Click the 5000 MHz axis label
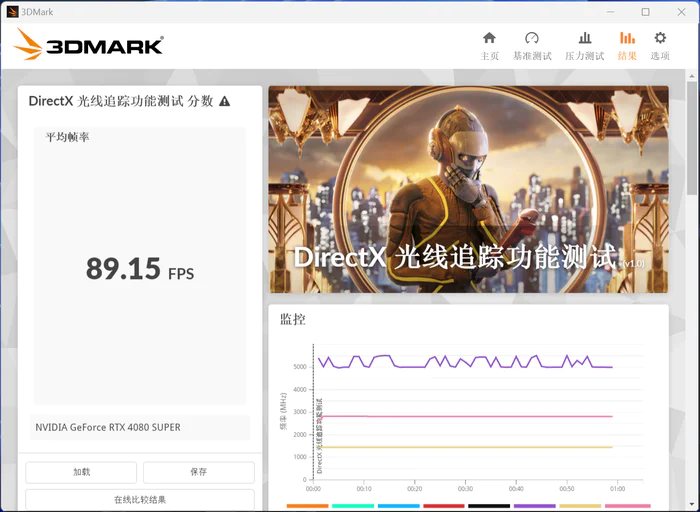700x512 pixels. coord(300,367)
